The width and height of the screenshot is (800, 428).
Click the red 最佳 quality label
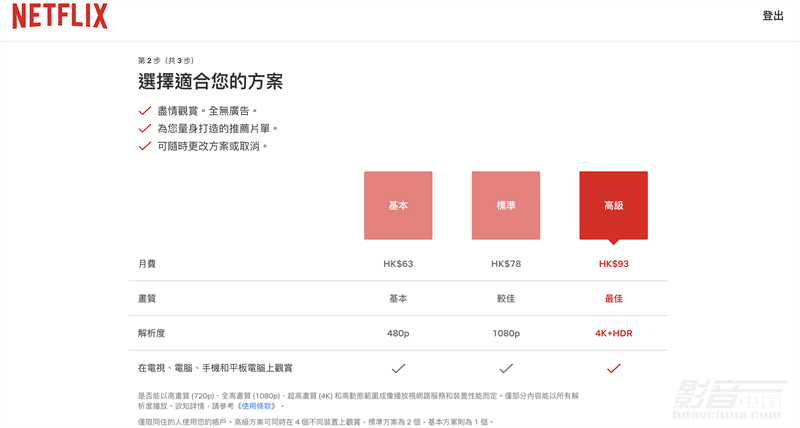[x=613, y=298]
